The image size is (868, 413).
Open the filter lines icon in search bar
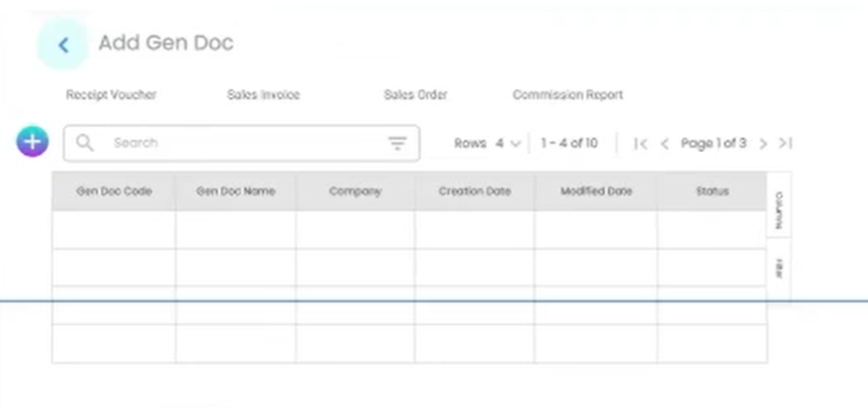397,143
